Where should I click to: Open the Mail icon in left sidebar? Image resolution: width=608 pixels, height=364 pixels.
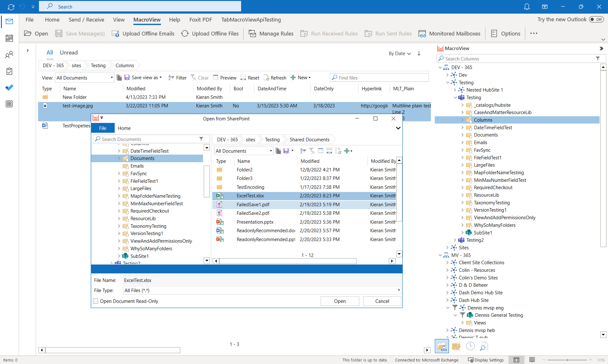tap(9, 22)
